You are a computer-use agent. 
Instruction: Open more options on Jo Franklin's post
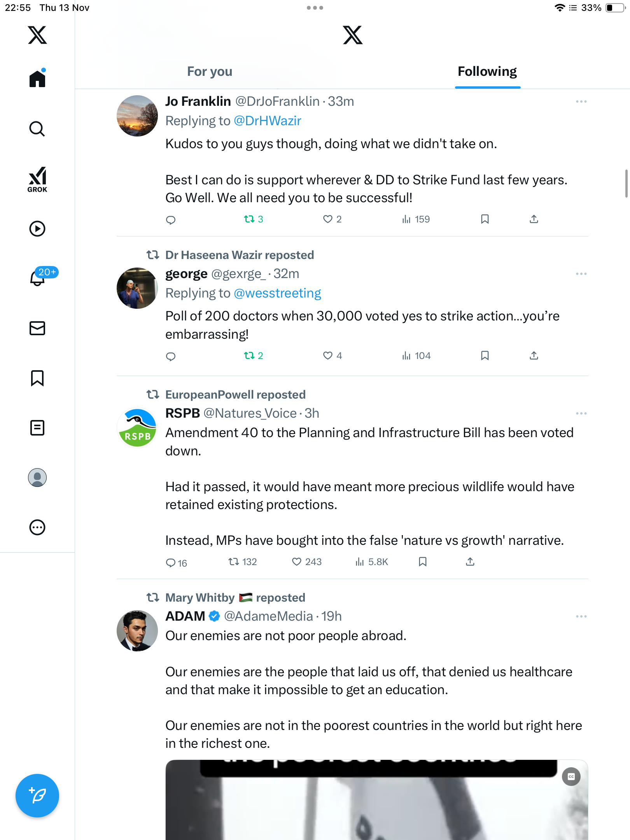(x=581, y=101)
